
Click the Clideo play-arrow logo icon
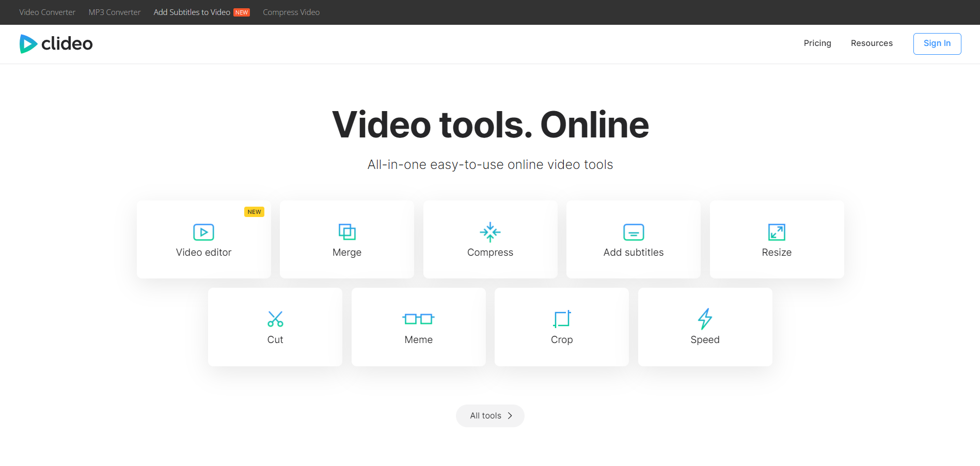pyautogui.click(x=28, y=44)
